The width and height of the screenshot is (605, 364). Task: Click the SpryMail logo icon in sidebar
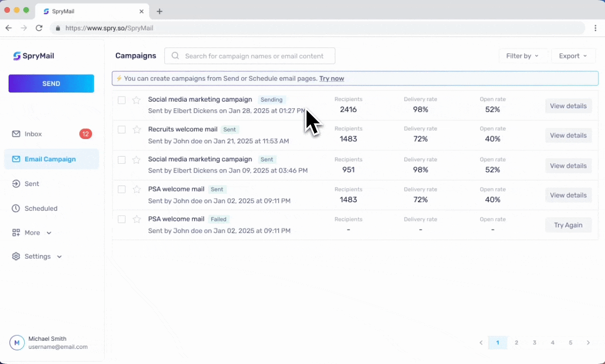coord(17,56)
